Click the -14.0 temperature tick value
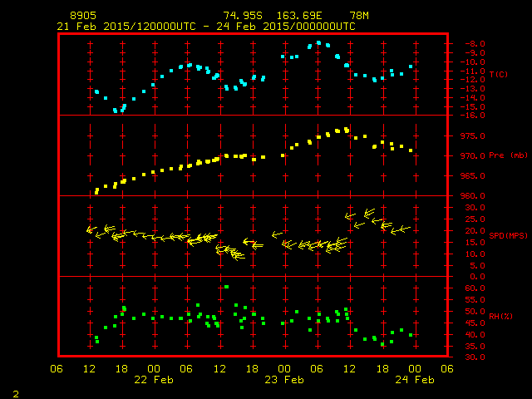Image resolution: width=532 pixels, height=399 pixels. click(x=473, y=98)
